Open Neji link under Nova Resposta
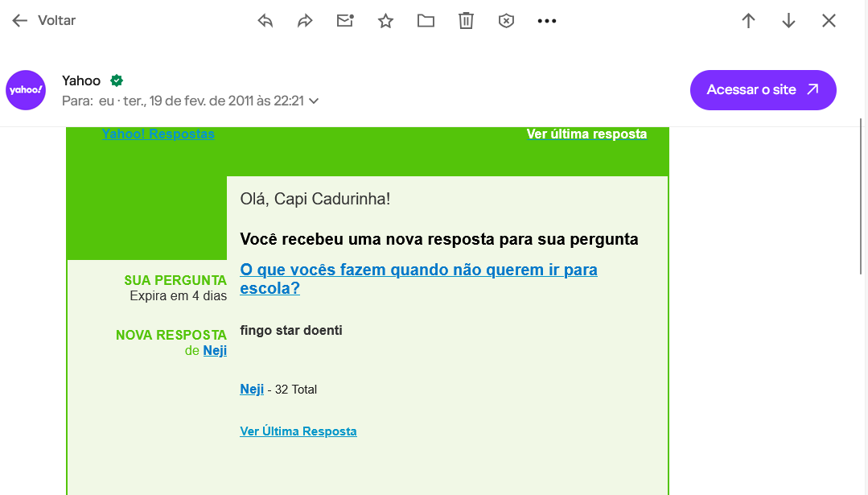This screenshot has width=868, height=495. click(x=215, y=350)
